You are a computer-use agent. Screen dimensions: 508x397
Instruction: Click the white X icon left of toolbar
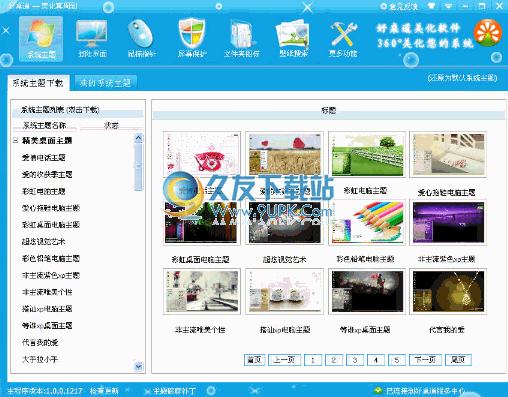[6, 31]
